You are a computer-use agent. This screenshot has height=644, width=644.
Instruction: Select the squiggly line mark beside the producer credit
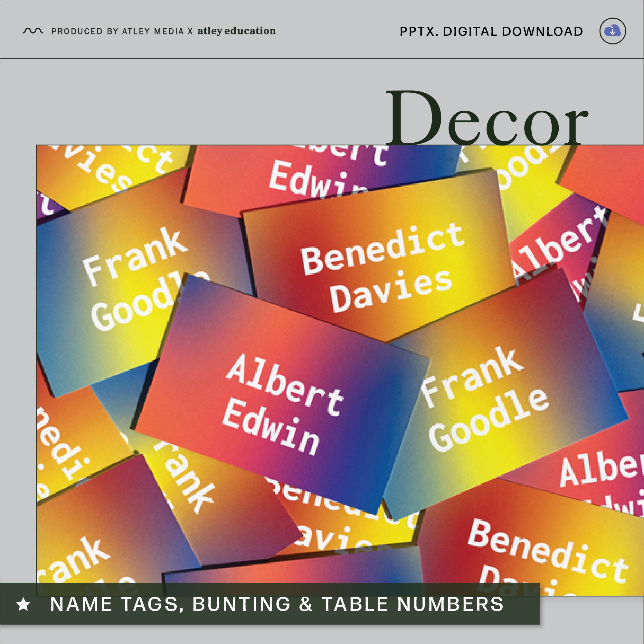(33, 31)
